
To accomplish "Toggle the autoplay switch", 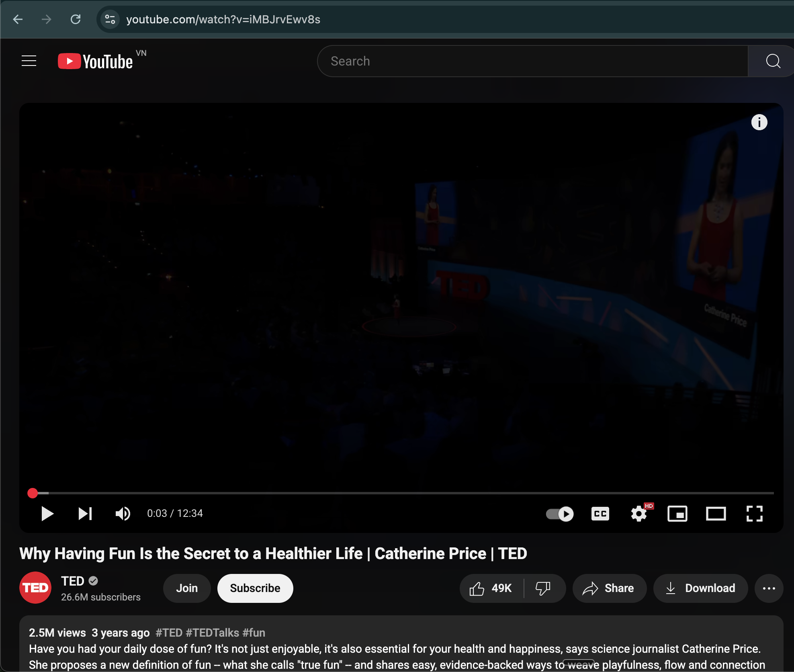I will tap(560, 514).
